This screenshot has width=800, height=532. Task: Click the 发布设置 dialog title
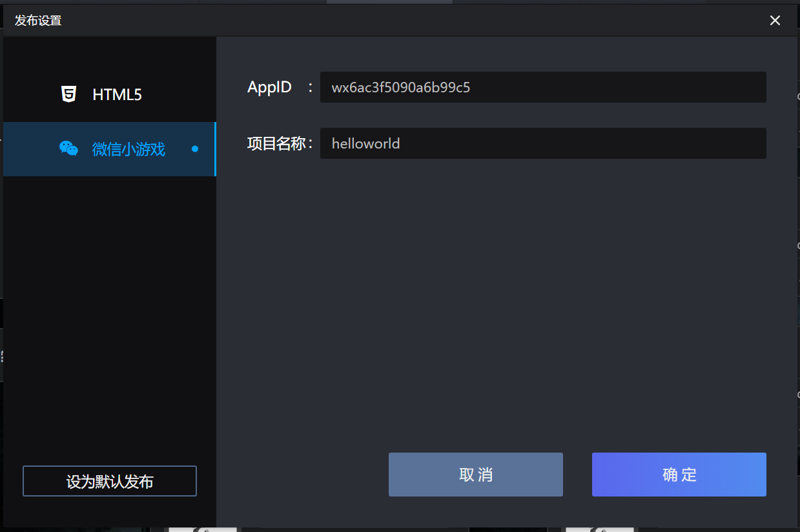[x=38, y=21]
